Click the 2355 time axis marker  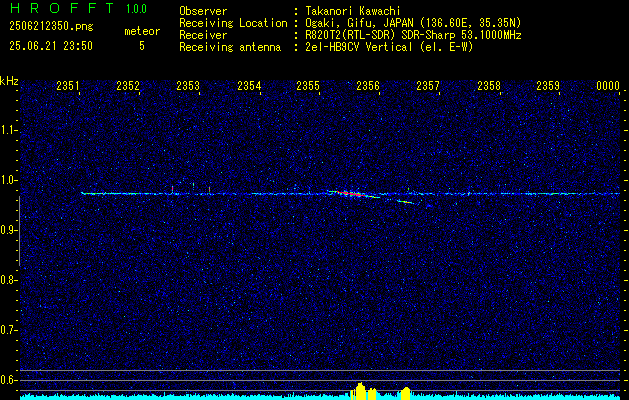click(x=308, y=85)
